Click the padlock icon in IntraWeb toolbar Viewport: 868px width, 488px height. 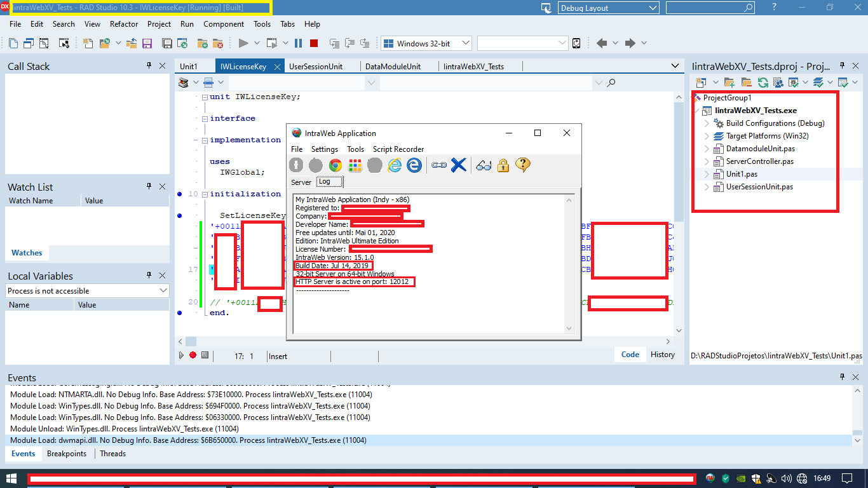tap(503, 165)
